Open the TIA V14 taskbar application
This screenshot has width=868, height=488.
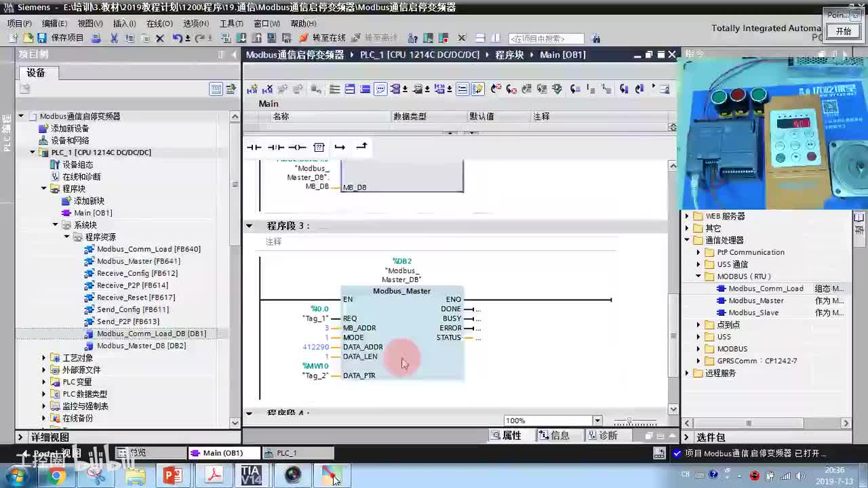(x=251, y=474)
